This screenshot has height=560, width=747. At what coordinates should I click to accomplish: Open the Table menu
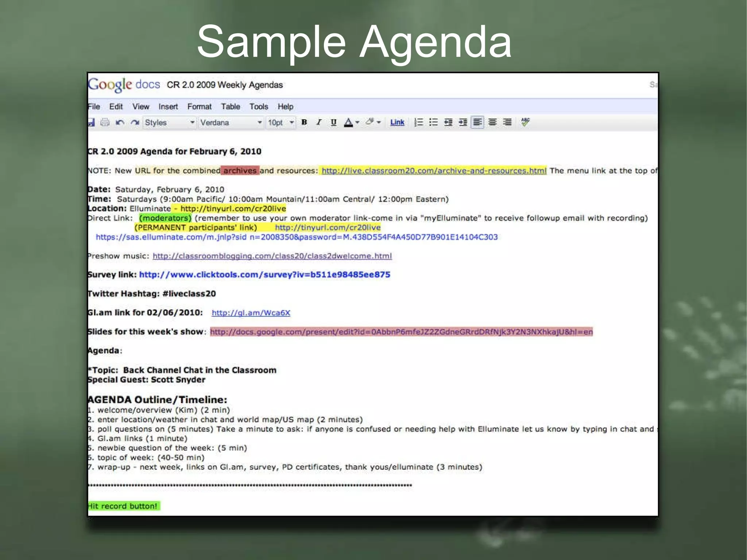coord(231,106)
